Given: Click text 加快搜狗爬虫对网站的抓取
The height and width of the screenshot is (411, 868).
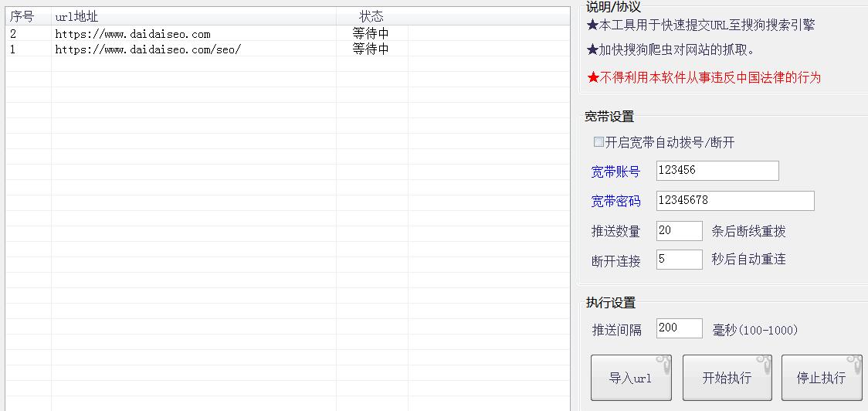Looking at the screenshot, I should coord(671,50).
